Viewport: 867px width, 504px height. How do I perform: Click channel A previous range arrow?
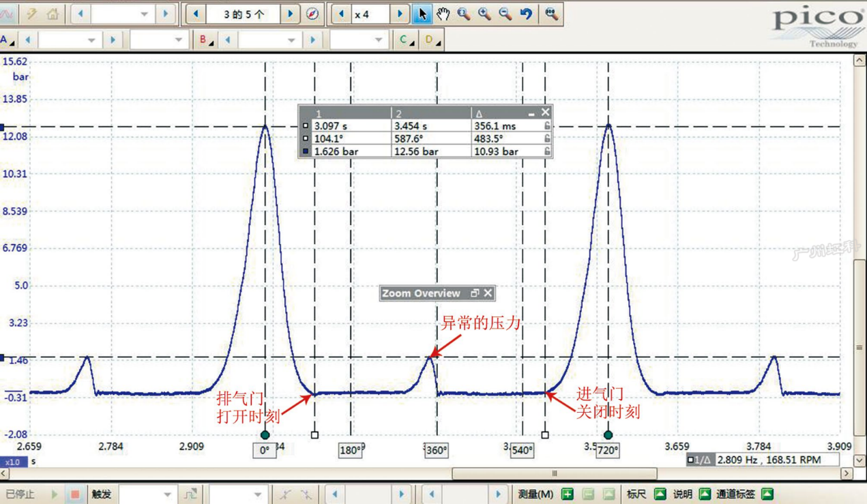pyautogui.click(x=28, y=40)
